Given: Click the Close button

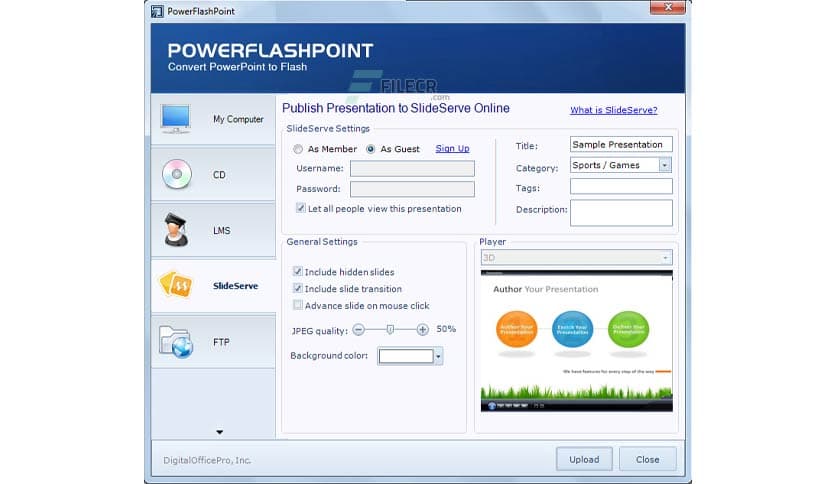Looking at the screenshot, I should coord(648,459).
